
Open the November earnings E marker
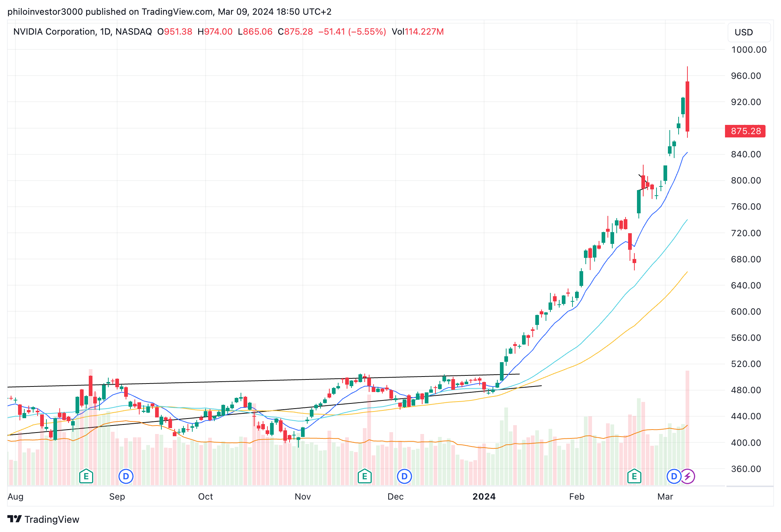click(364, 476)
